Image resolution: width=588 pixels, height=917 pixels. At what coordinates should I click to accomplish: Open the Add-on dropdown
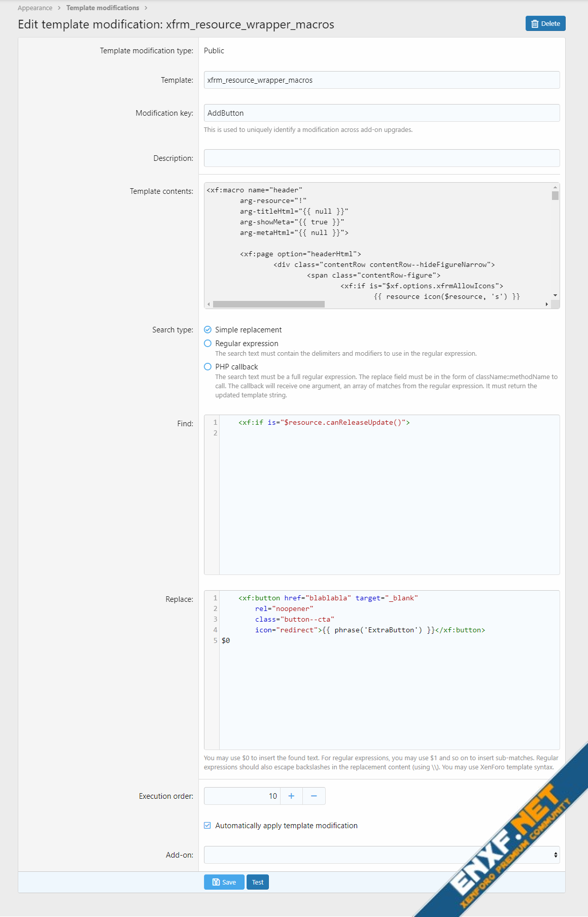(x=382, y=855)
